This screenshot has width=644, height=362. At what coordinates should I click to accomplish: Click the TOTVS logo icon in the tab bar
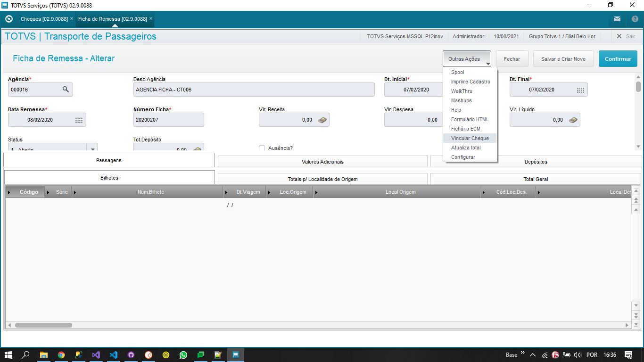(8, 19)
